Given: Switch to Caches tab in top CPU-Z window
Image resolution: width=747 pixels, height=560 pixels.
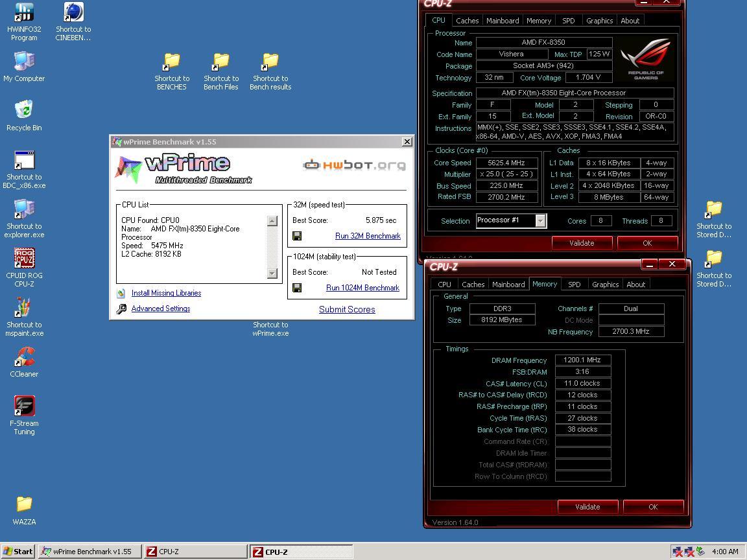Looking at the screenshot, I should (x=467, y=21).
